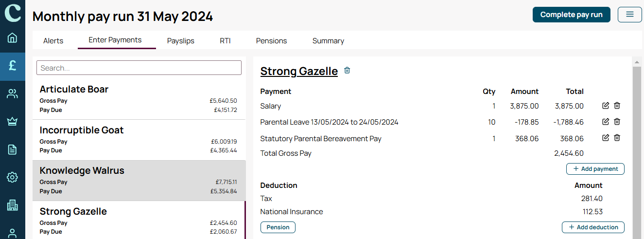Click the building Company icon in sidebar
Screen dimensions: 644x239
click(13, 205)
